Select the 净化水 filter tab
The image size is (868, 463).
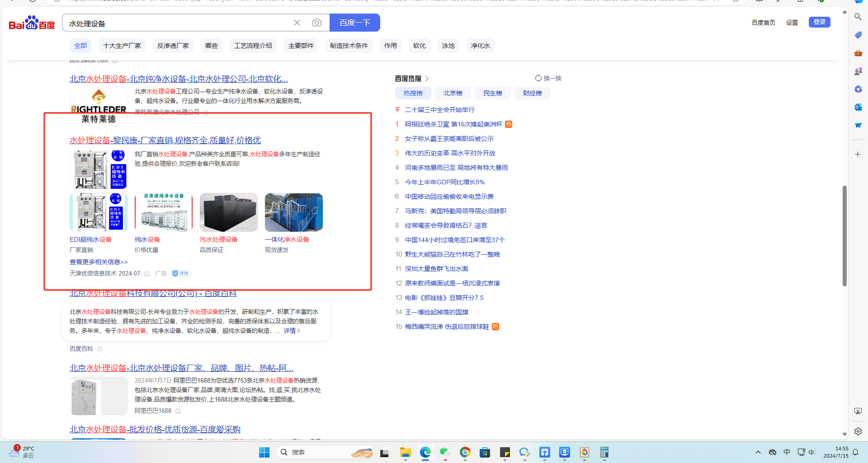[x=481, y=46]
